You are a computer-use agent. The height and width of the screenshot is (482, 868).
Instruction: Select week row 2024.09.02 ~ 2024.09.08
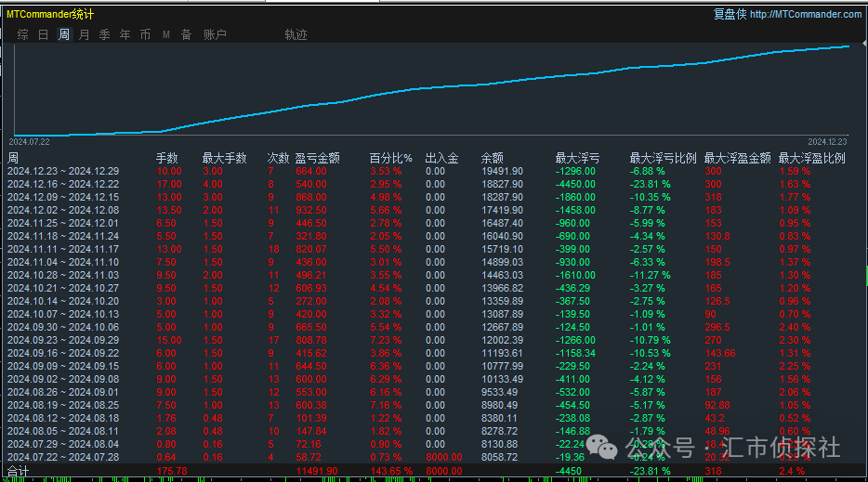click(434, 379)
